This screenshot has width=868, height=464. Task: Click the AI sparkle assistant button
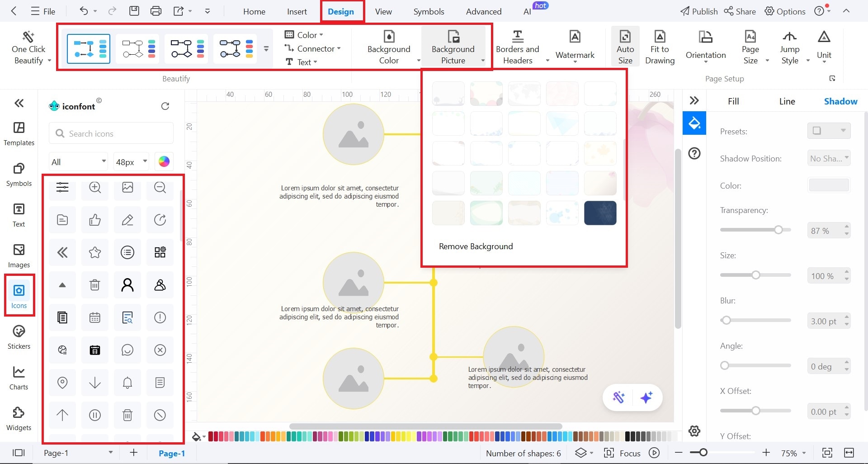[646, 398]
